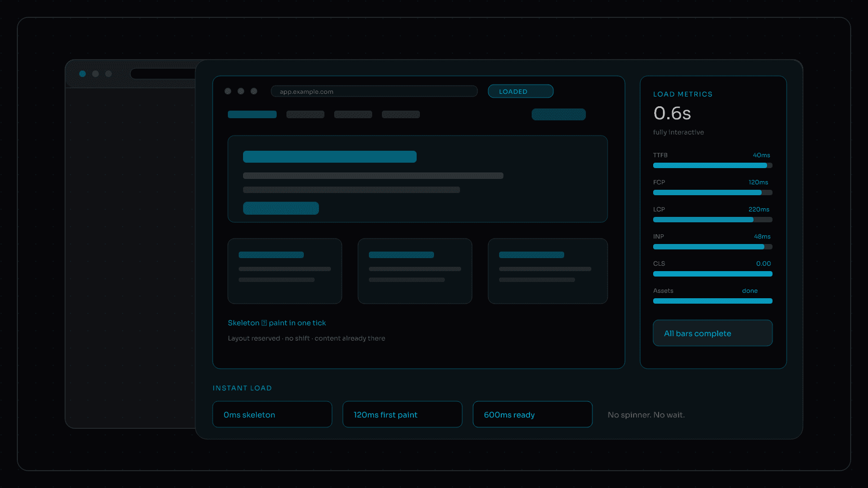Click the CLS progress bar

tap(713, 274)
